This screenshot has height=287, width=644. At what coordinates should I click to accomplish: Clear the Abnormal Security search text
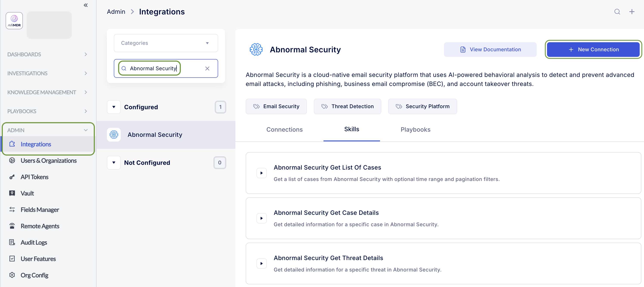point(207,69)
